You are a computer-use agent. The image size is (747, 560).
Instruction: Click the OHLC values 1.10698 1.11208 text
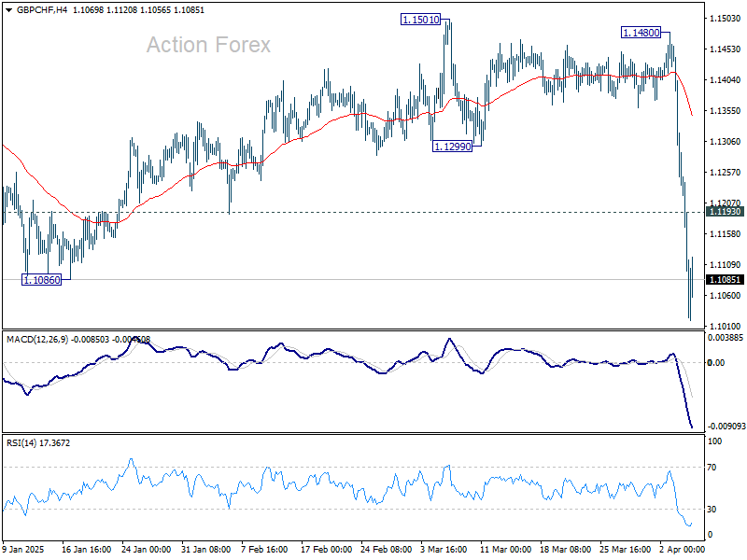tap(104, 10)
